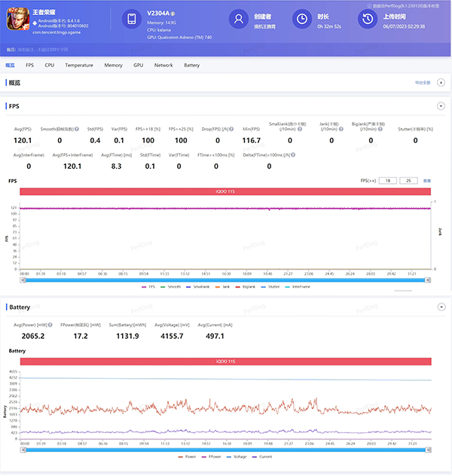Image resolution: width=452 pixels, height=476 pixels.
Task: Click the export all link in overview
Action: (x=422, y=83)
